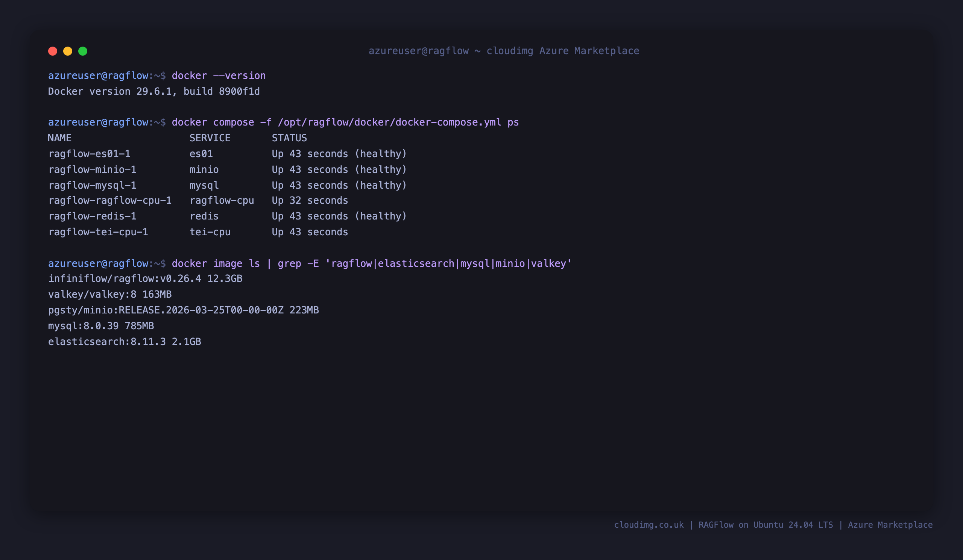Click the service name 'tei-cpu'

coord(210,232)
